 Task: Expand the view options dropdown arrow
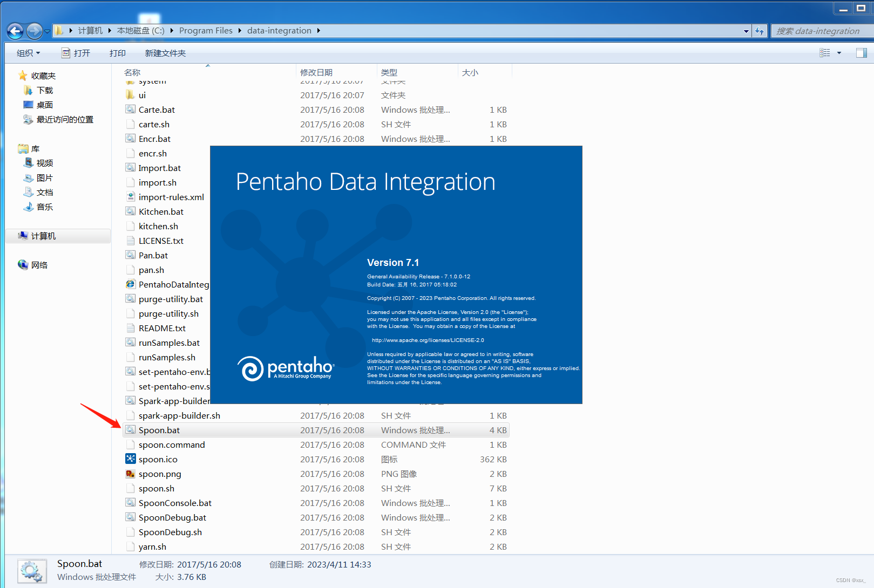coord(839,53)
